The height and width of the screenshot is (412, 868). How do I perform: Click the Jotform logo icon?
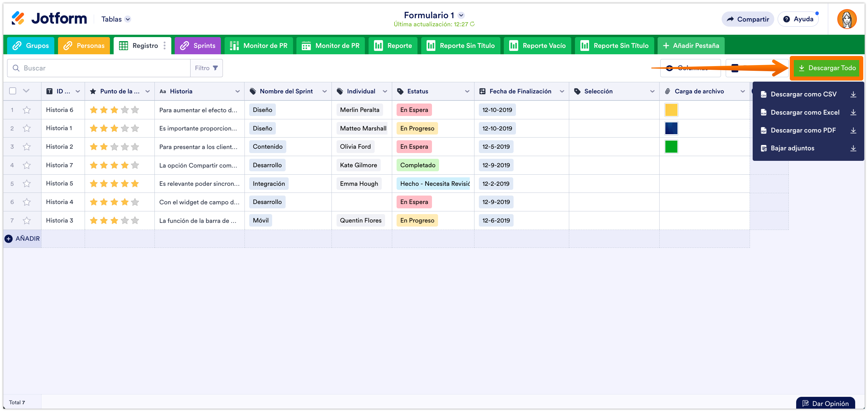tap(18, 19)
